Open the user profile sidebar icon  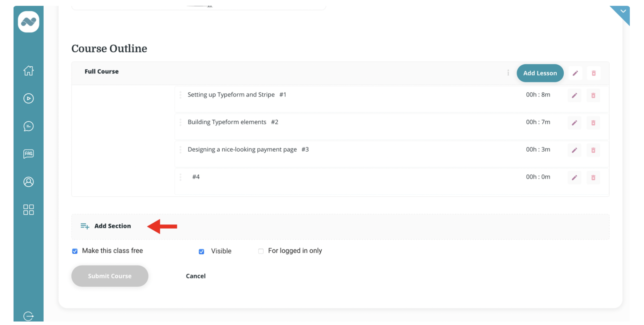click(29, 182)
